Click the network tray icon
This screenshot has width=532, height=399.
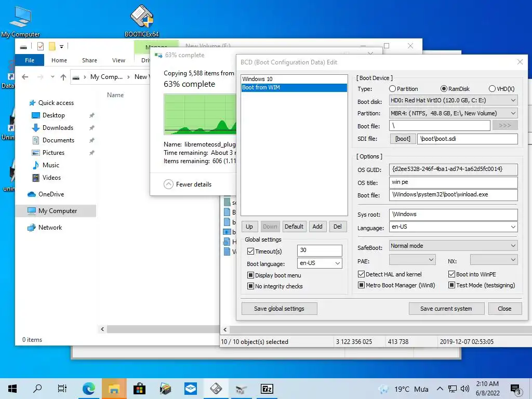point(452,389)
